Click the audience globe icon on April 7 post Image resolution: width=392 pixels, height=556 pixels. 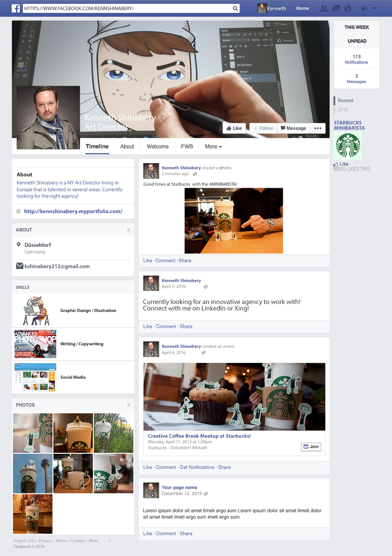206,287
